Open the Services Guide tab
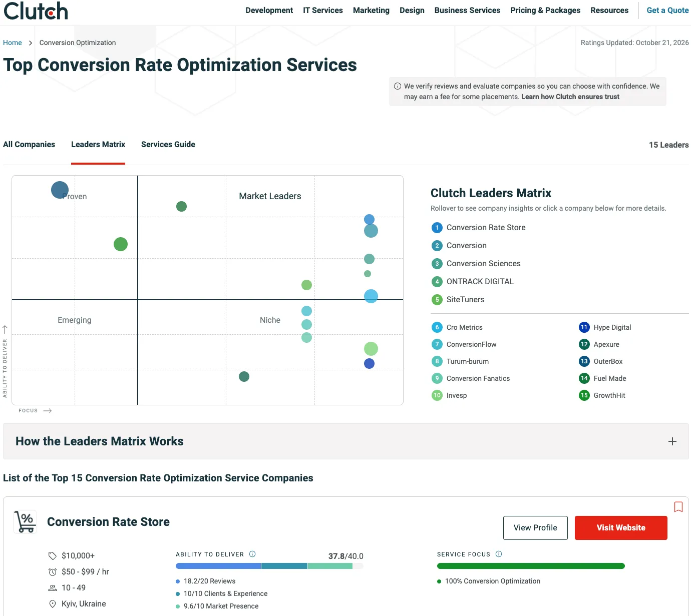 coord(168,144)
